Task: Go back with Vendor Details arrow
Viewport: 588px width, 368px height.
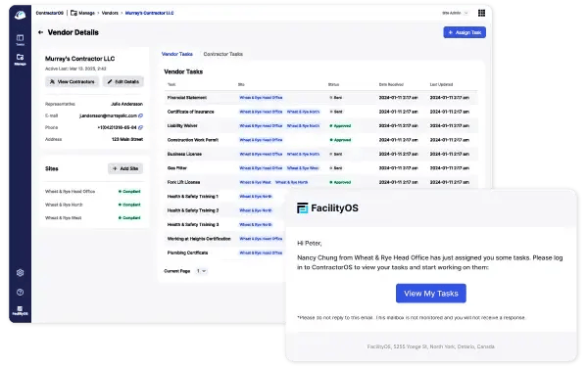Action: point(40,32)
